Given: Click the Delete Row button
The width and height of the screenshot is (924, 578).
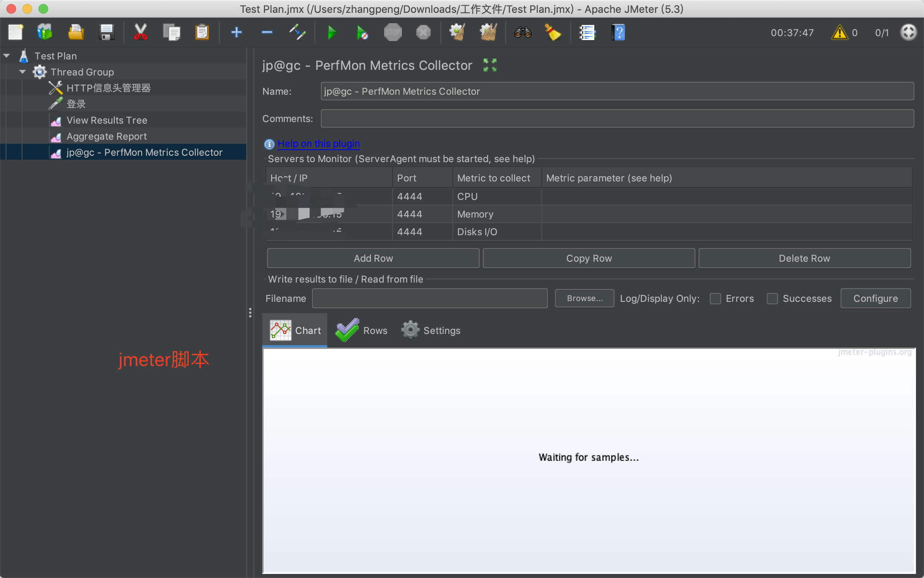Looking at the screenshot, I should tap(804, 258).
